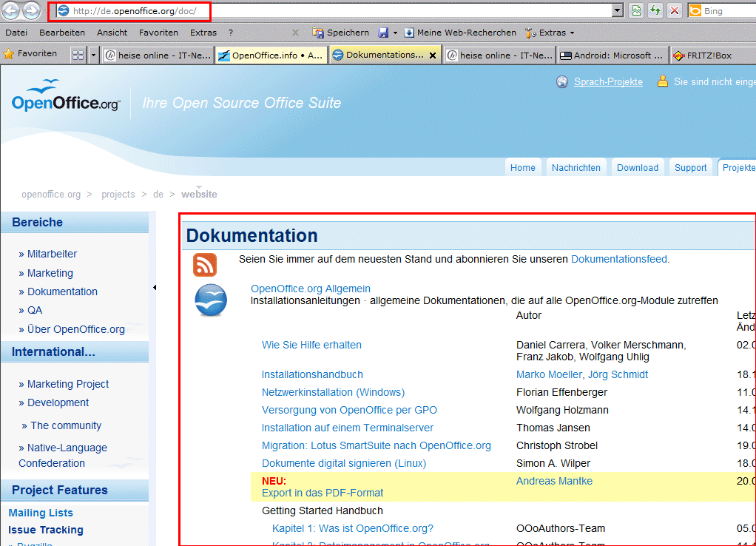Click the blue OpenOffice seagull globe icon
Viewport: 756px width, 546px height.
[x=211, y=300]
